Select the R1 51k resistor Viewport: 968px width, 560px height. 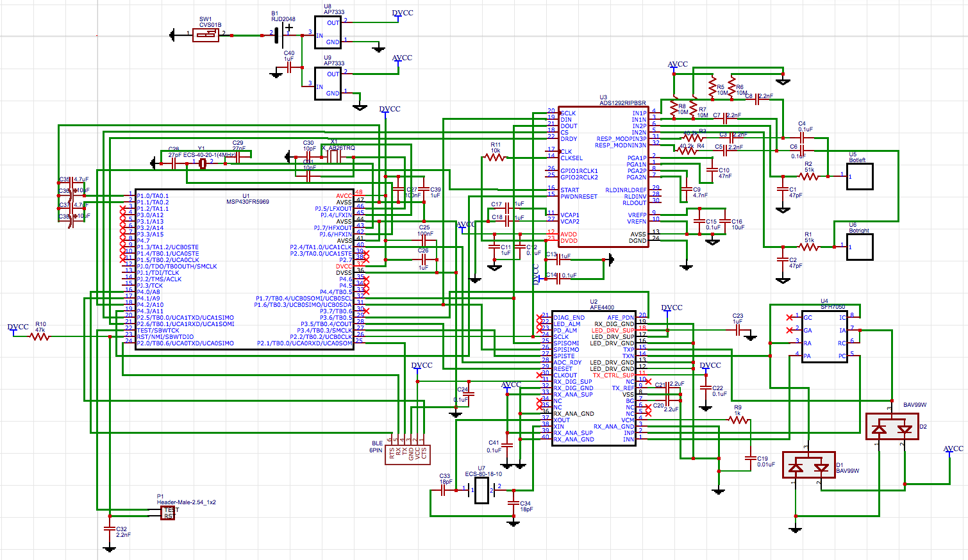808,247
